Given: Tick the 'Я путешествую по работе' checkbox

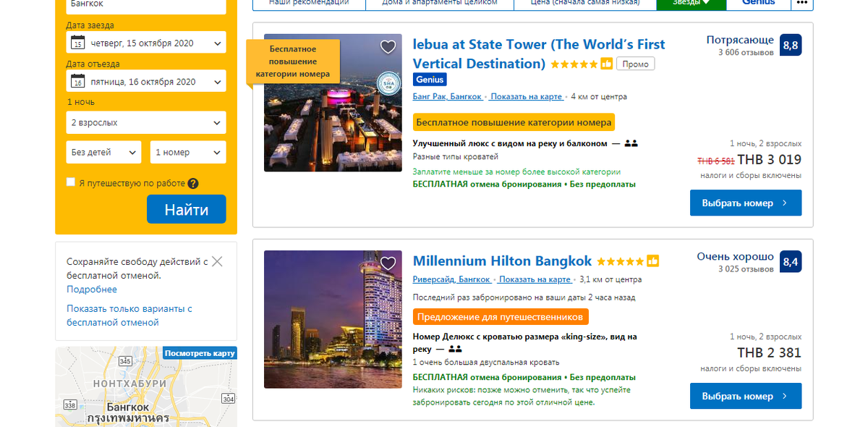Looking at the screenshot, I should tap(71, 182).
